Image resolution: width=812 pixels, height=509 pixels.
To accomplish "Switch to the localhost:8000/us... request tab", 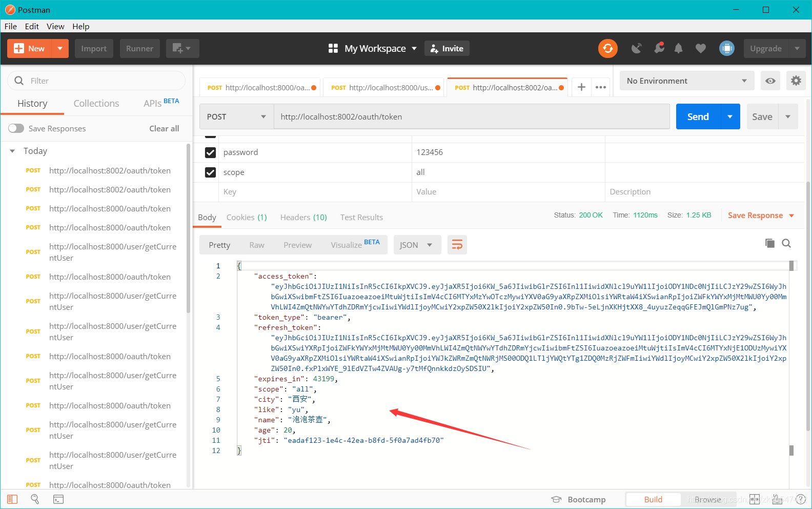I will (x=384, y=88).
